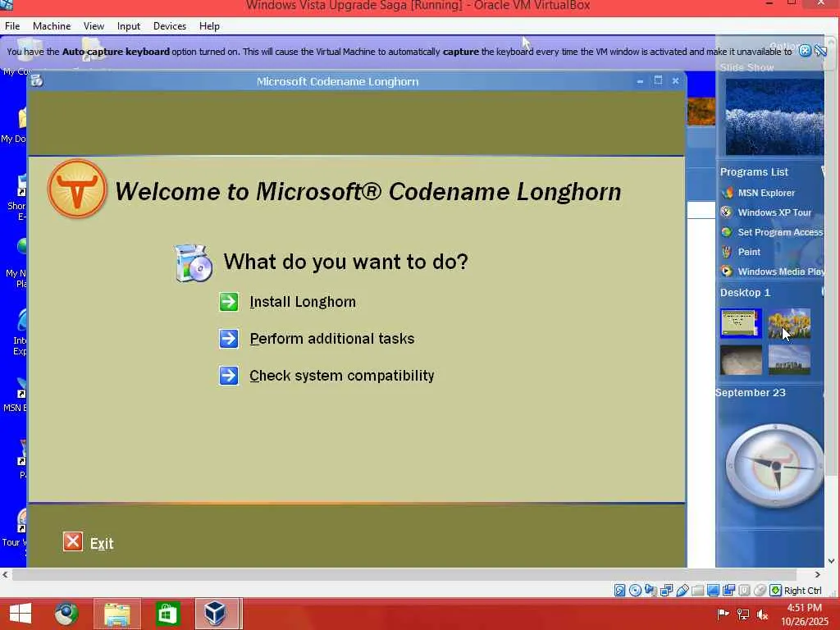Open the Help menu
This screenshot has height=630, width=840.
tap(209, 25)
